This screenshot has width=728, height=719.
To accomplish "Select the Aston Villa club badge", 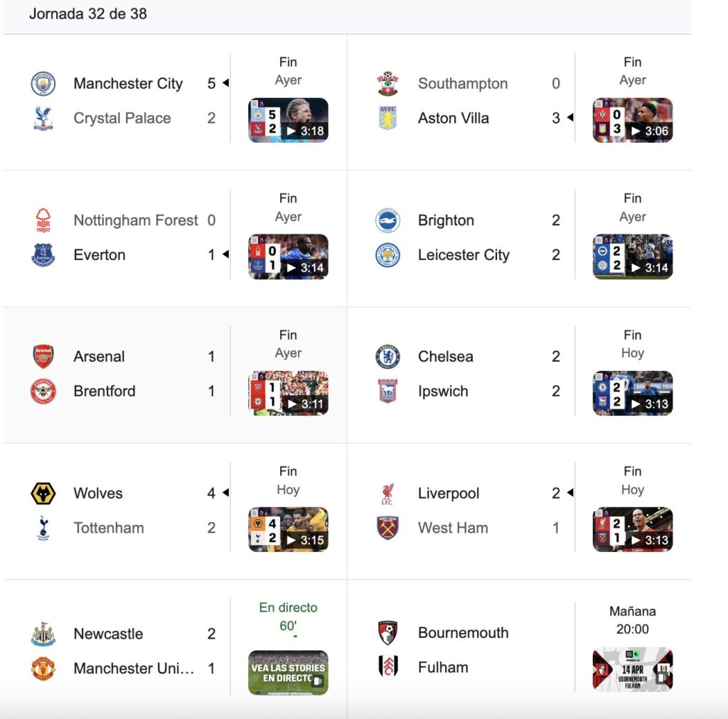I will [x=387, y=118].
